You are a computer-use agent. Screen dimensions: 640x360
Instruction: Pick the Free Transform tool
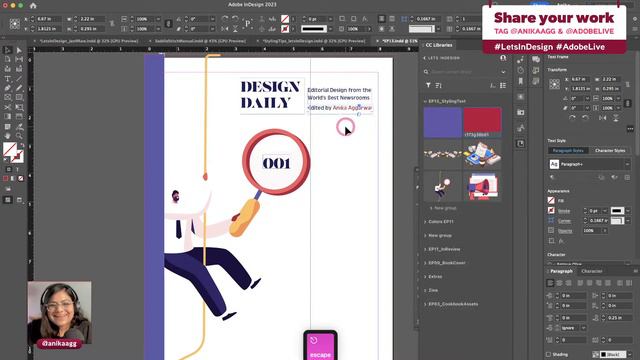[x=19, y=107]
